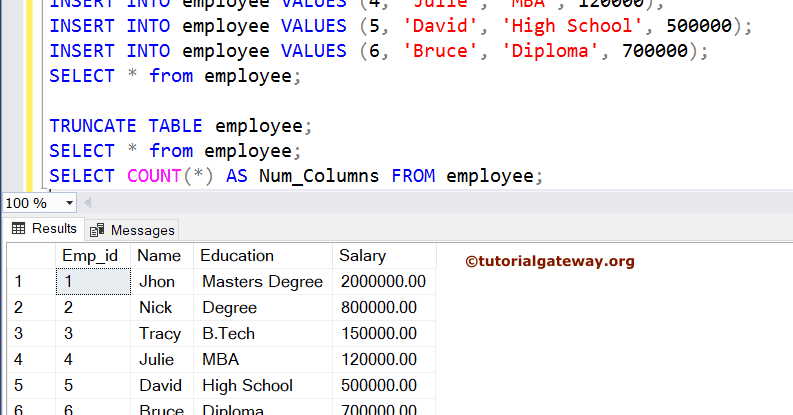This screenshot has width=793, height=415.
Task: Select the Emp_id cell in Tracy's row
Action: (93, 334)
